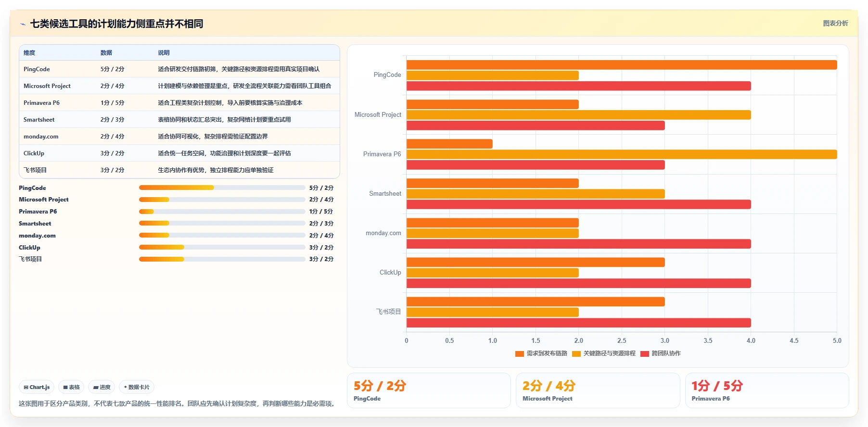
Task: Select 飞书项目 name cell in table
Action: [x=35, y=170]
